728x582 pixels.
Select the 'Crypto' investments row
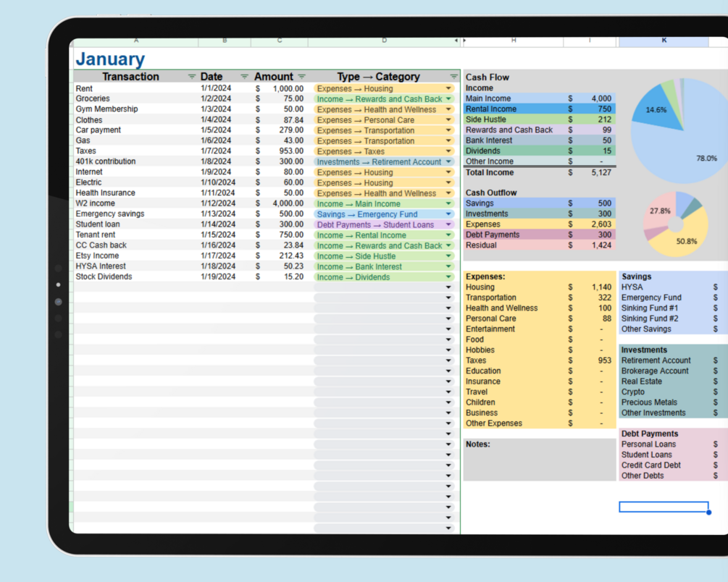click(x=673, y=392)
